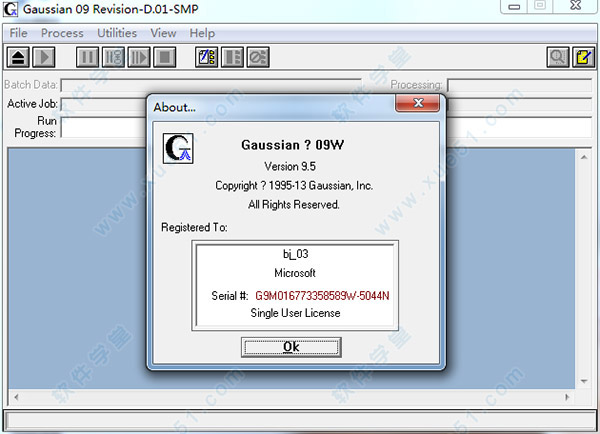Screen dimensions: 600x434
Task: Open the view output magnifier icon
Action: click(x=558, y=57)
